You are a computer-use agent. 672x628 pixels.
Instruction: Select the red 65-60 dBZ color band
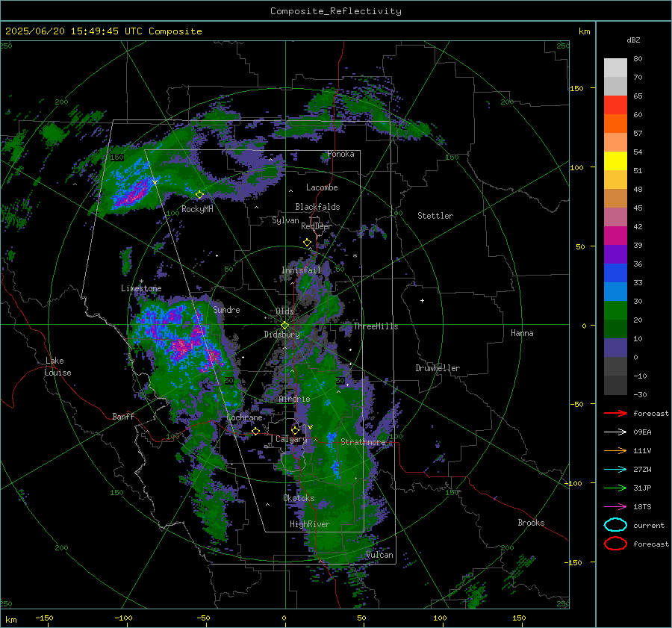pos(615,105)
